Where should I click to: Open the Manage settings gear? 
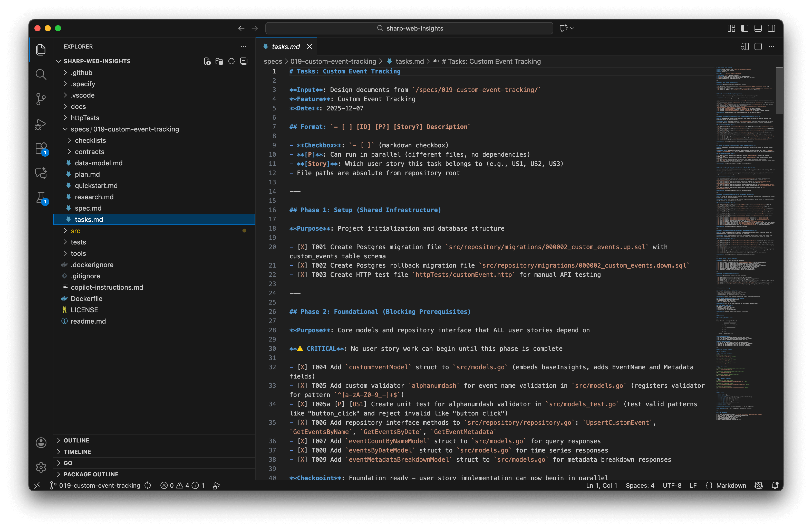(41, 467)
